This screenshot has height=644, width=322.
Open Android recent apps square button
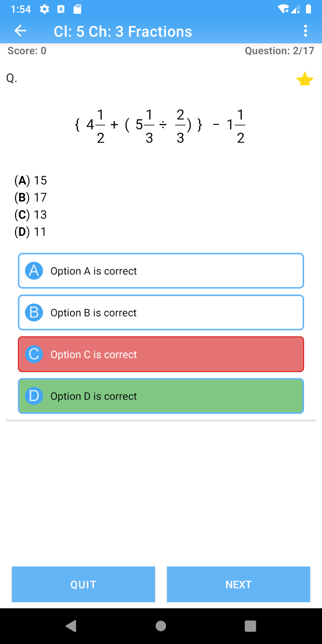click(250, 626)
